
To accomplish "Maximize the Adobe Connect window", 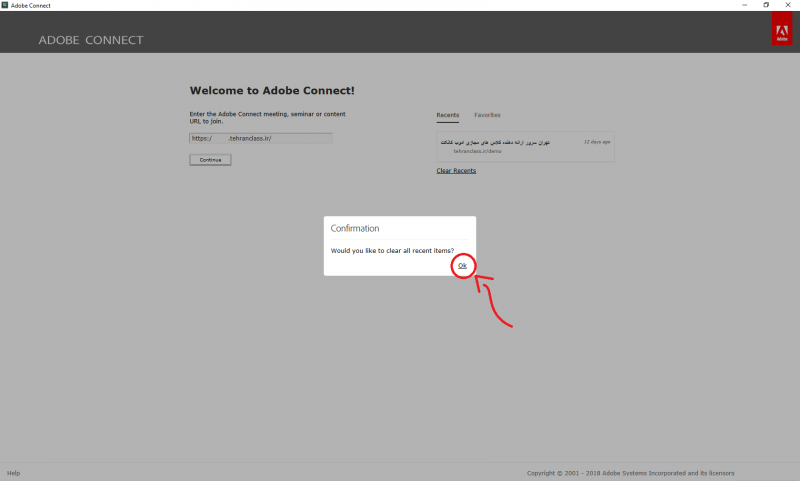I will (x=766, y=5).
